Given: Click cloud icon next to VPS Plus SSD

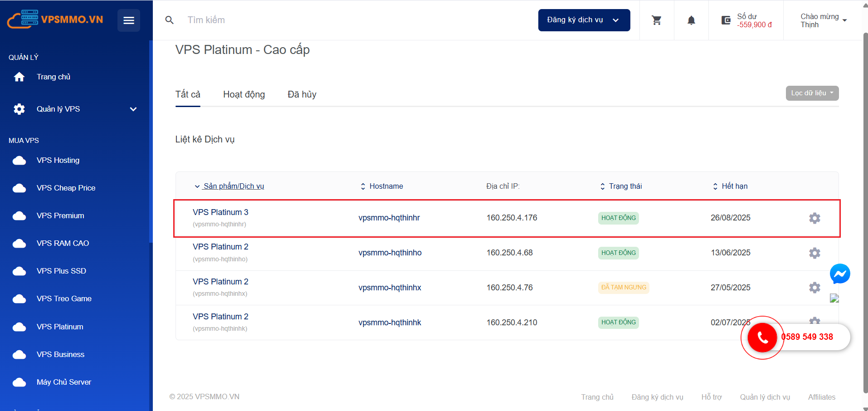Looking at the screenshot, I should 19,271.
